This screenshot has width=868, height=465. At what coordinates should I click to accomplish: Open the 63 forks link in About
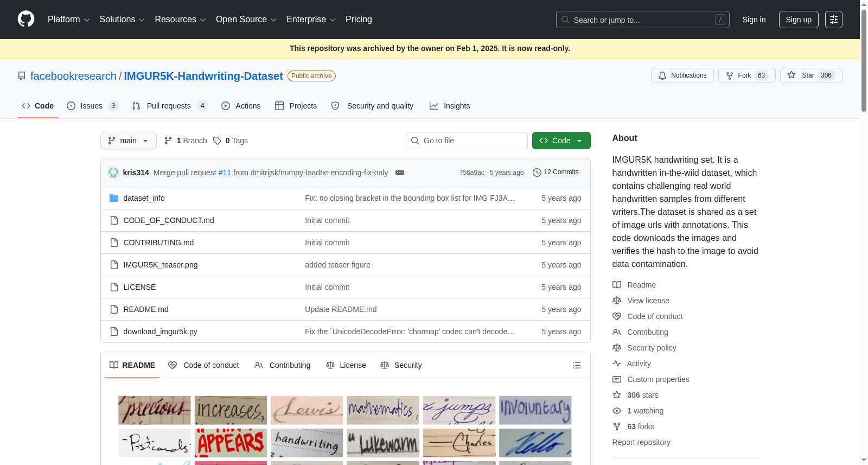pyautogui.click(x=641, y=426)
